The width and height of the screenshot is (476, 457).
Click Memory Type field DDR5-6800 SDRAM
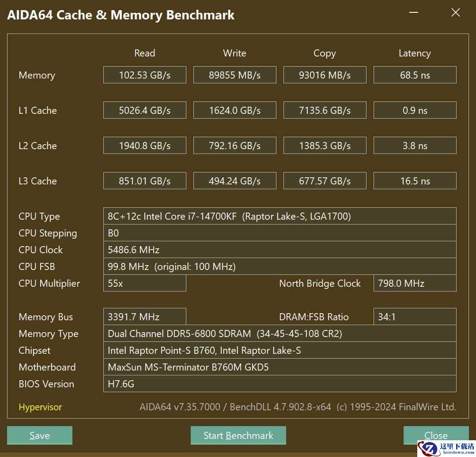[x=280, y=333]
